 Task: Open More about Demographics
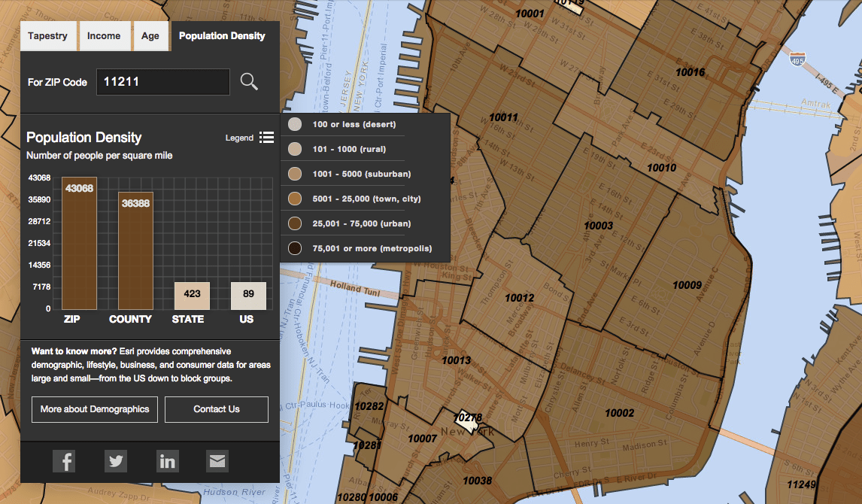click(94, 409)
